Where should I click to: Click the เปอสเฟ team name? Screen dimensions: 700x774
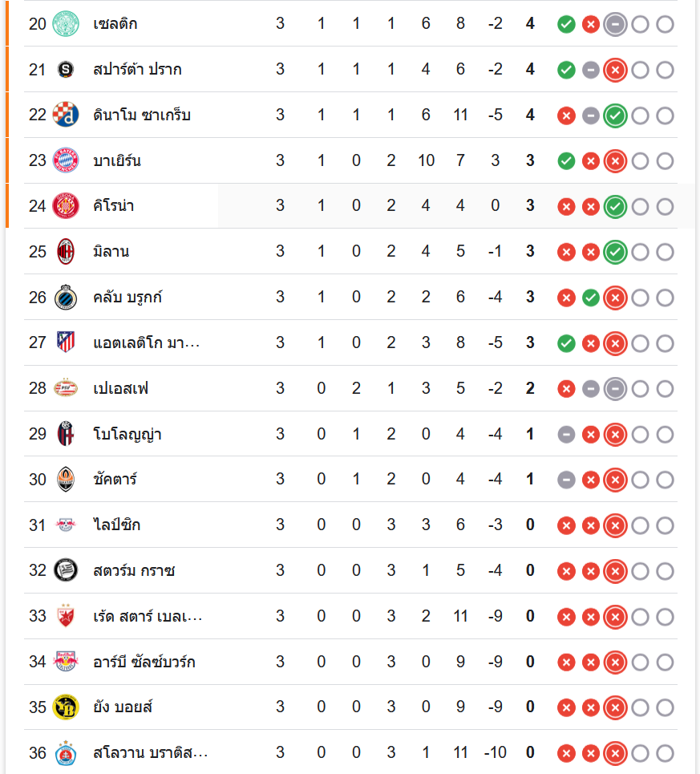coord(120,389)
